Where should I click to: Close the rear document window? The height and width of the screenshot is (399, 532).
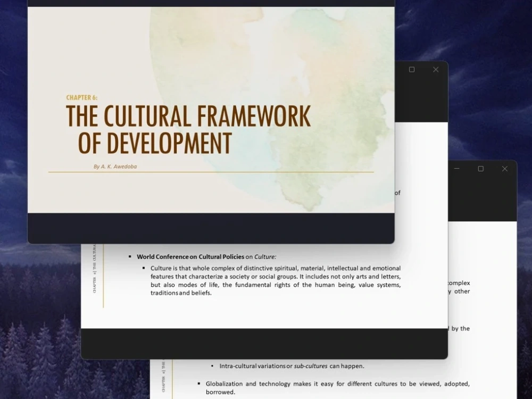pos(505,169)
